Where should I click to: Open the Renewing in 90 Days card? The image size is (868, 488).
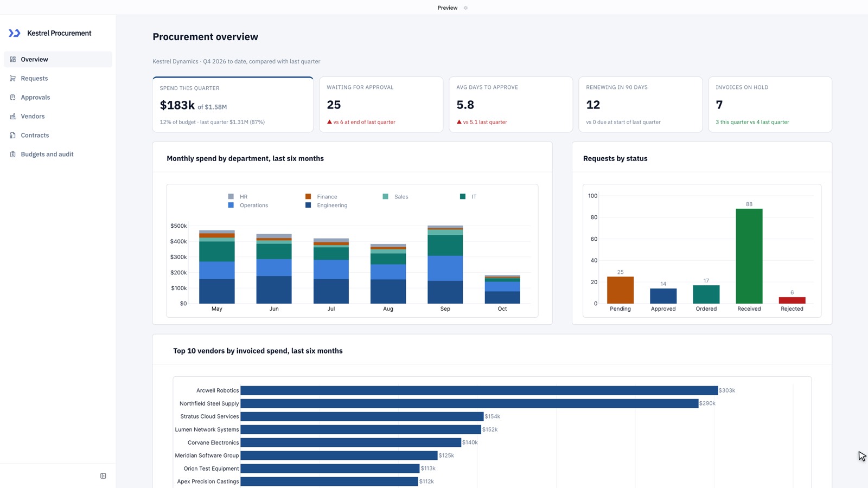pos(641,105)
